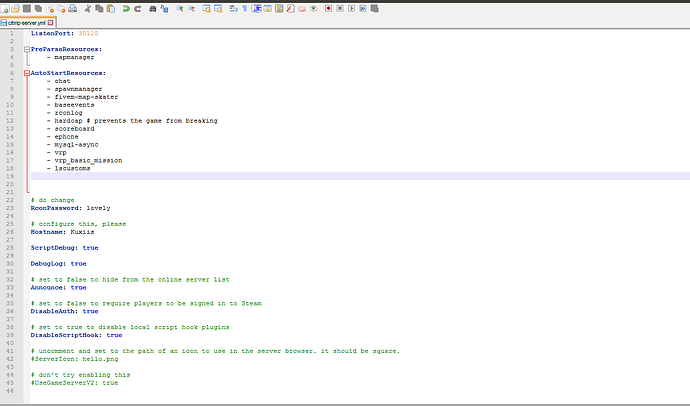
Task: Play back the recorded macro
Action: [x=351, y=8]
